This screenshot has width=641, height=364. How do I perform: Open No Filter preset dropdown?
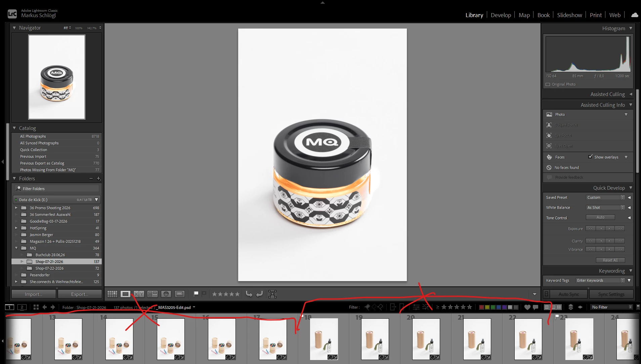611,307
